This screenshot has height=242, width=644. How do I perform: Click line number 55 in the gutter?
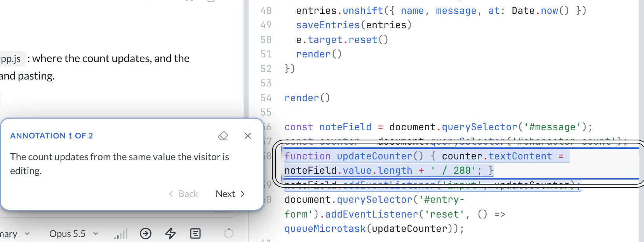(x=266, y=112)
